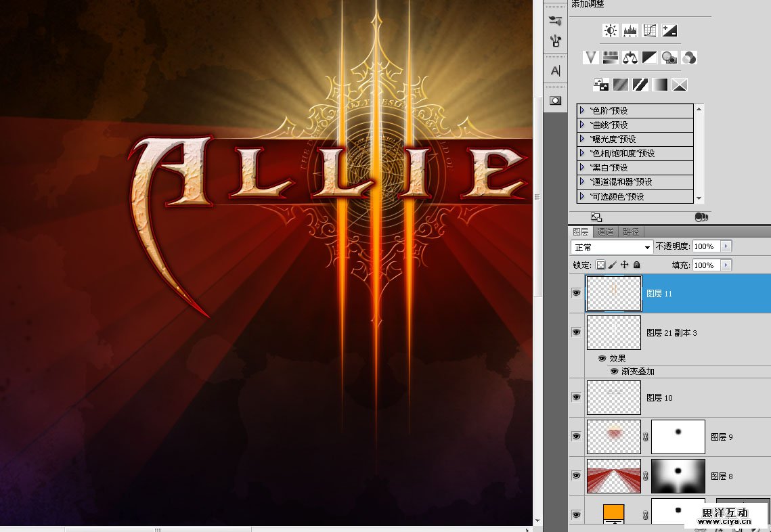The width and height of the screenshot is (771, 532).
Task: Add a Hue/Saturation adjustment
Action: point(610,58)
